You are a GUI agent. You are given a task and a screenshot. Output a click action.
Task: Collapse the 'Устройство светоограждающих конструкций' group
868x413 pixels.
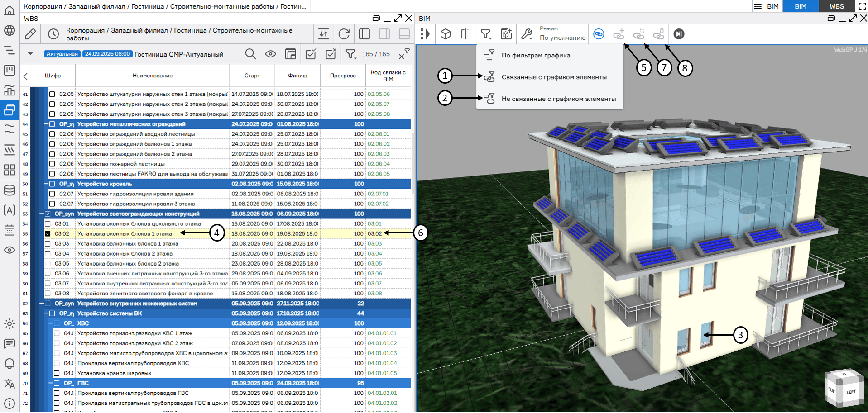pos(42,214)
